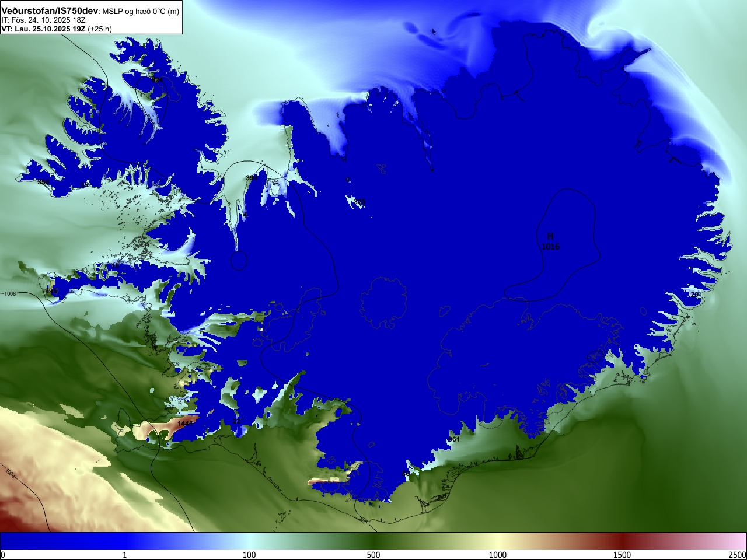
Task: Click the '961' height label near south coast
Action: tap(454, 439)
